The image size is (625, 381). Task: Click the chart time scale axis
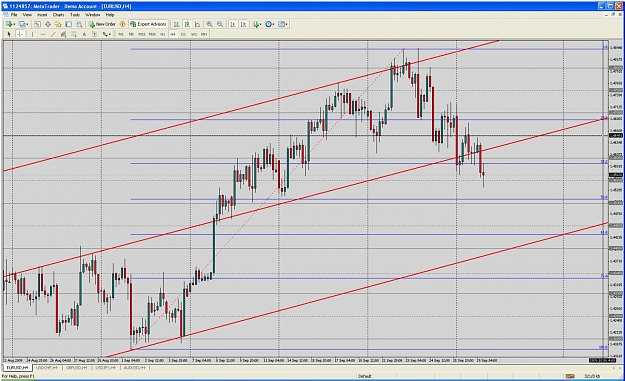305,360
